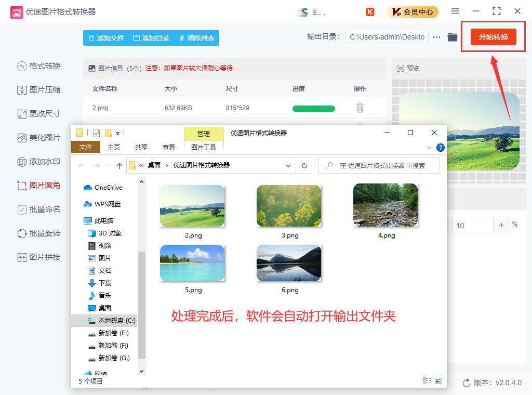This screenshot has height=395, width=532.
Task: Select 本地磁盘 (C:) in navigation pane
Action: (104, 321)
